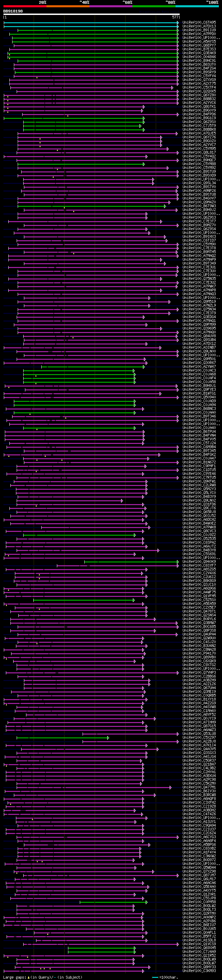Image resolution: width=222 pixels, height=980 pixels.
Task: Select hit UniRef100_Q7VHP3
Action: [x=199, y=673]
